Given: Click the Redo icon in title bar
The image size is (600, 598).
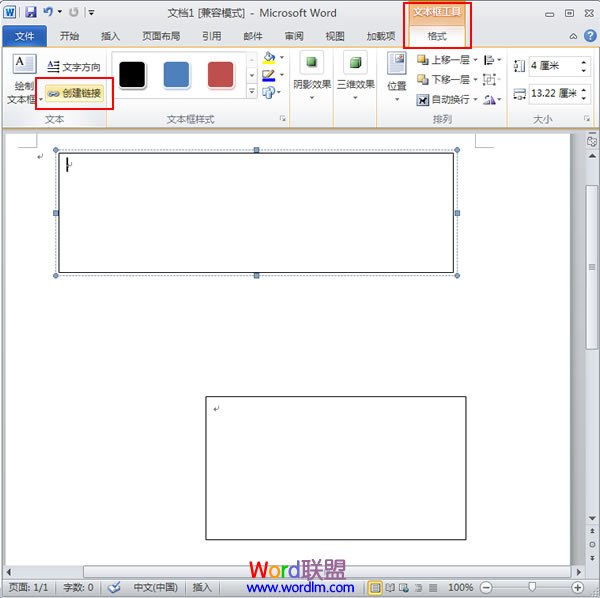Looking at the screenshot, I should (x=73, y=12).
